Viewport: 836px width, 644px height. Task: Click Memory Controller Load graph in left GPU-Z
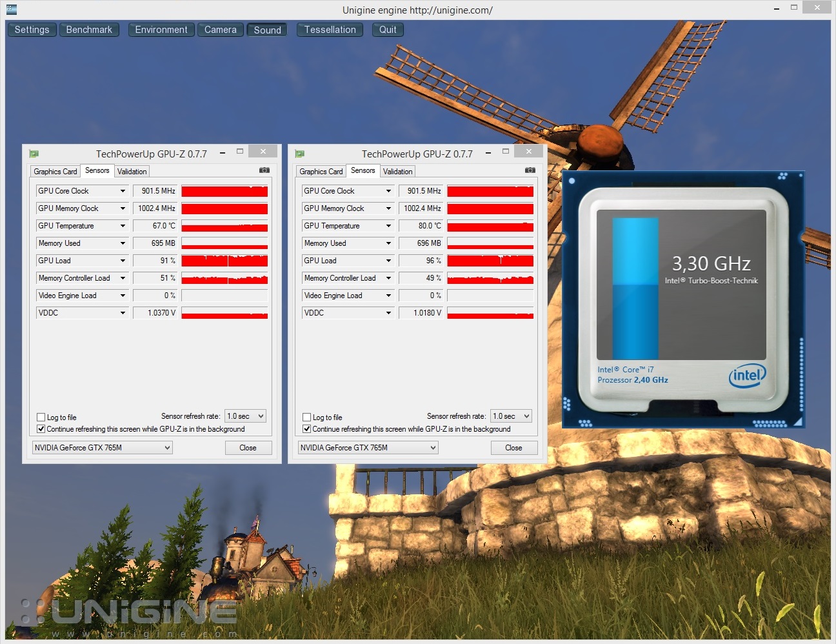tap(224, 278)
